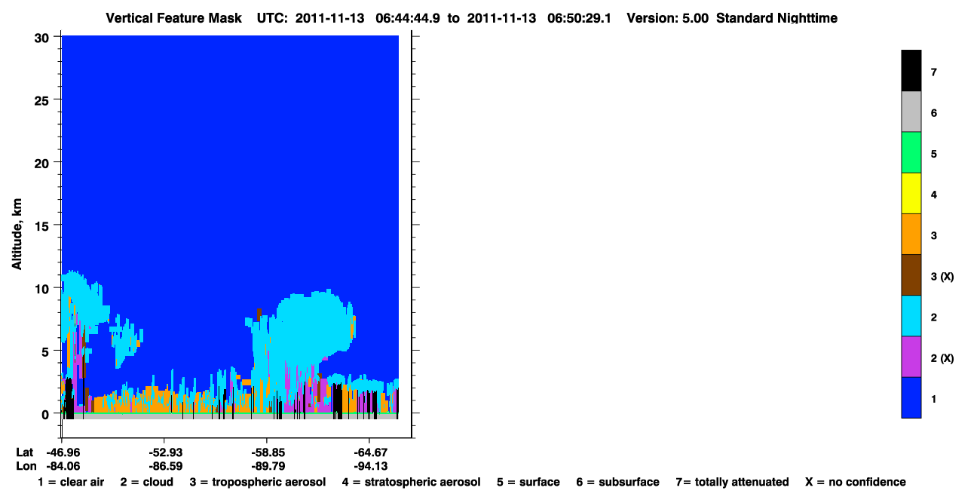Click the orange color bar segment labeled 3

(x=911, y=234)
